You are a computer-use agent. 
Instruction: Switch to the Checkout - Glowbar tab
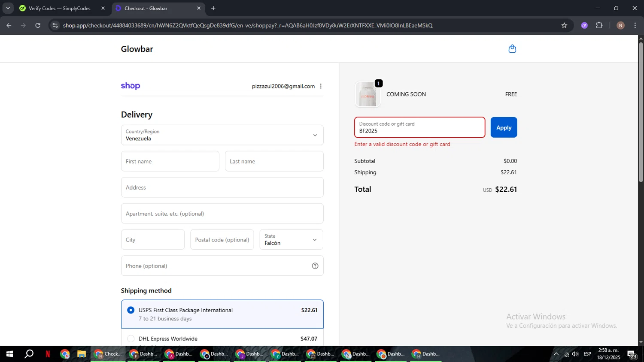[x=158, y=8]
